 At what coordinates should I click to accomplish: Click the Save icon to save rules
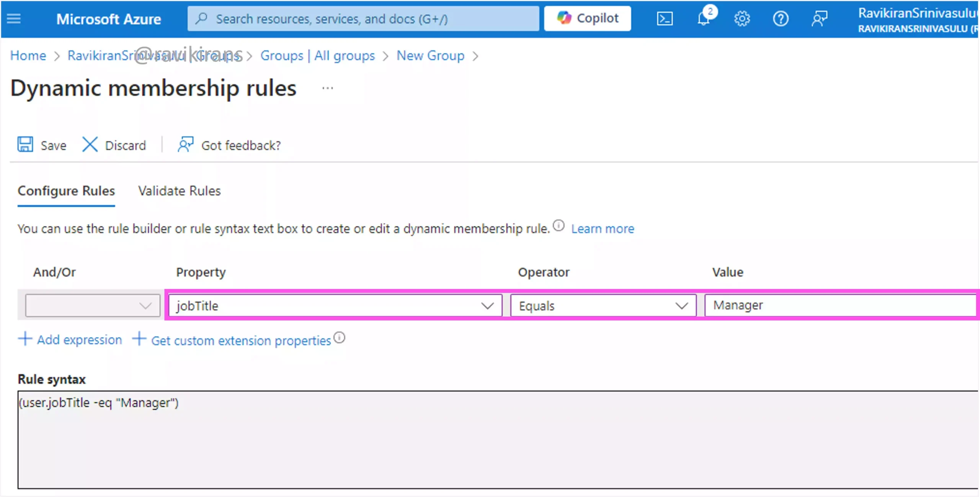pyautogui.click(x=25, y=145)
